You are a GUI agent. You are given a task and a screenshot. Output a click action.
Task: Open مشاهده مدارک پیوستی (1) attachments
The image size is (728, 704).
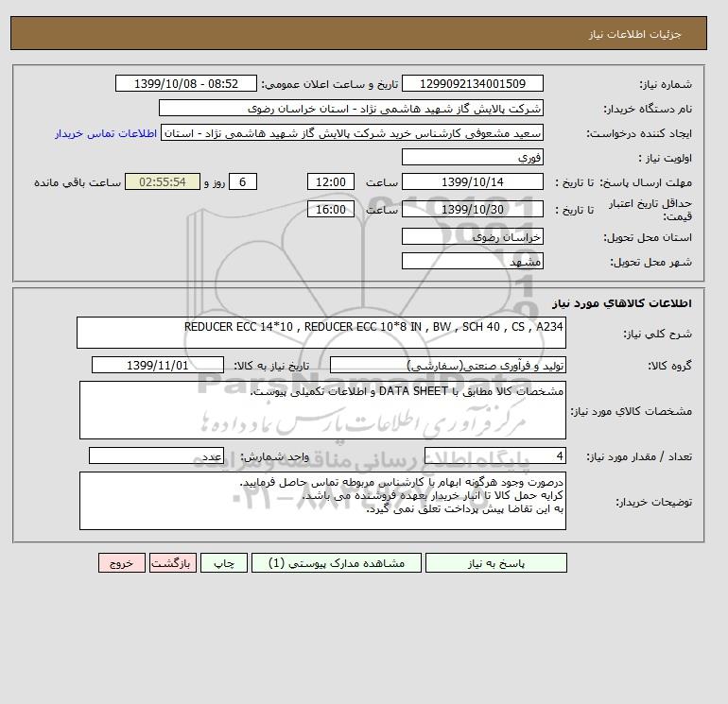(x=337, y=563)
